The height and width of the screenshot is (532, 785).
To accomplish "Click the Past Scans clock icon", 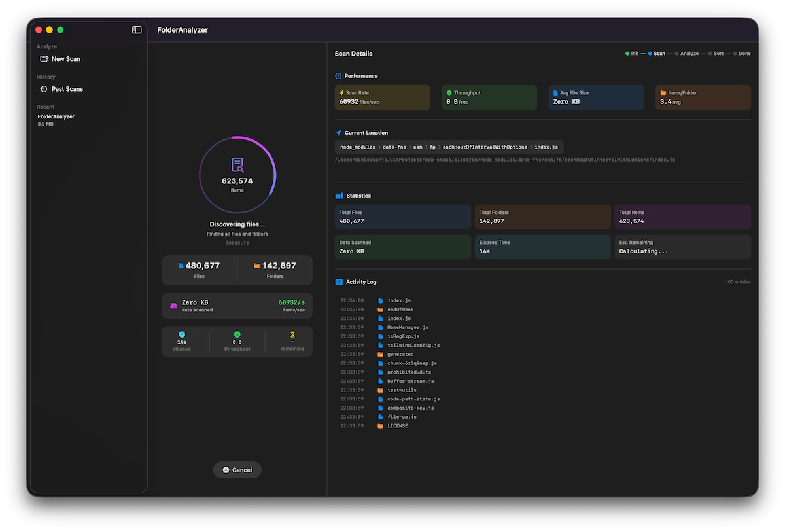I will coord(44,89).
